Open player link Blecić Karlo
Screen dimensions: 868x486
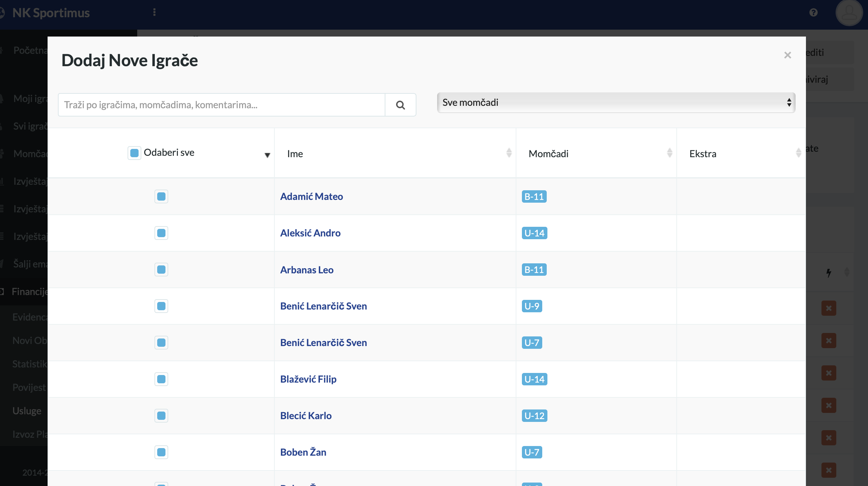tap(306, 416)
